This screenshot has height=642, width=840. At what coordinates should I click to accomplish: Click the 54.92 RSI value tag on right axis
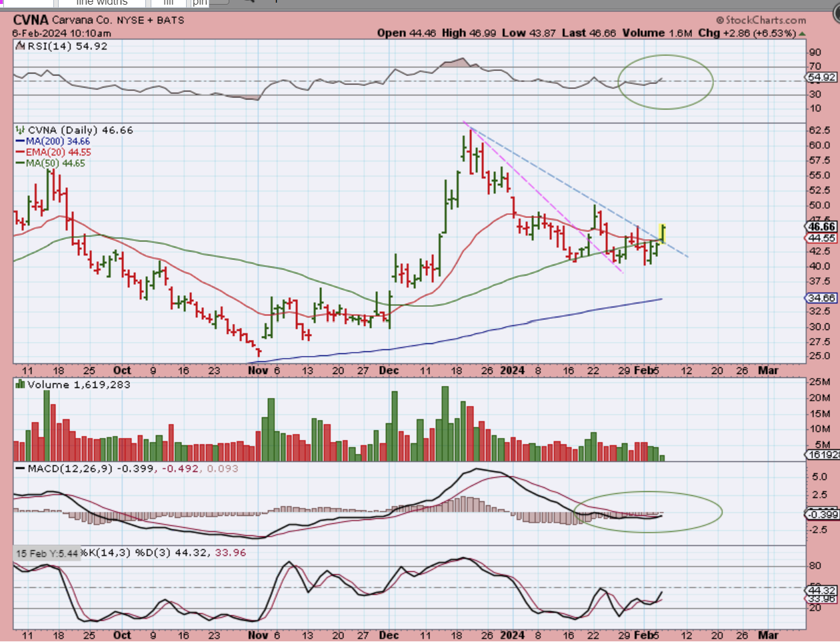tap(821, 77)
